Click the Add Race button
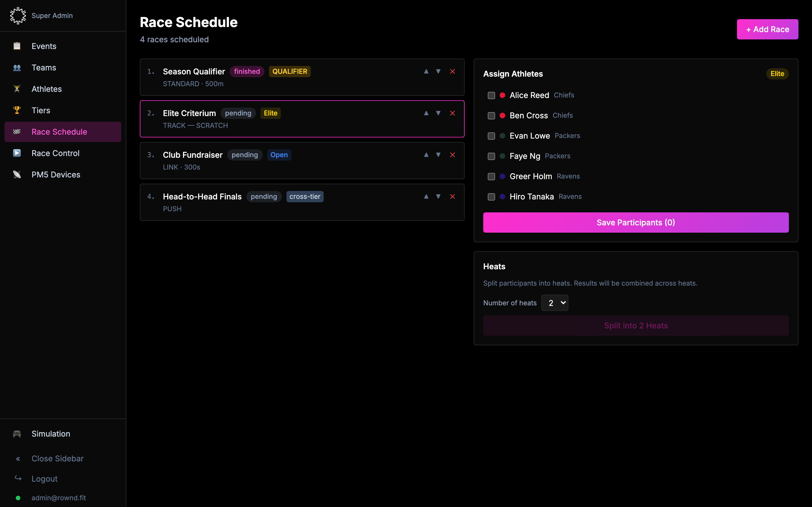This screenshot has width=812, height=507. (x=767, y=29)
